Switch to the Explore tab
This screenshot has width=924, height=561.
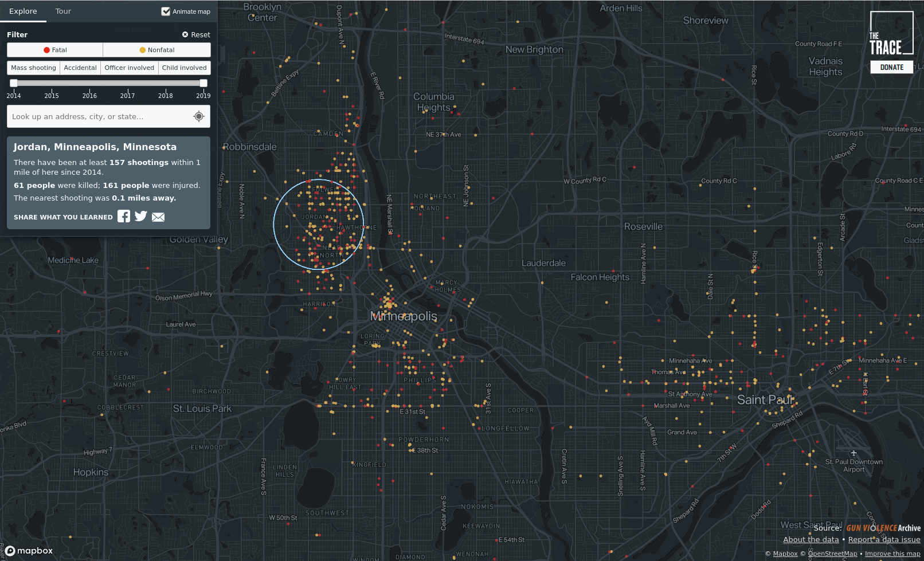23,11
